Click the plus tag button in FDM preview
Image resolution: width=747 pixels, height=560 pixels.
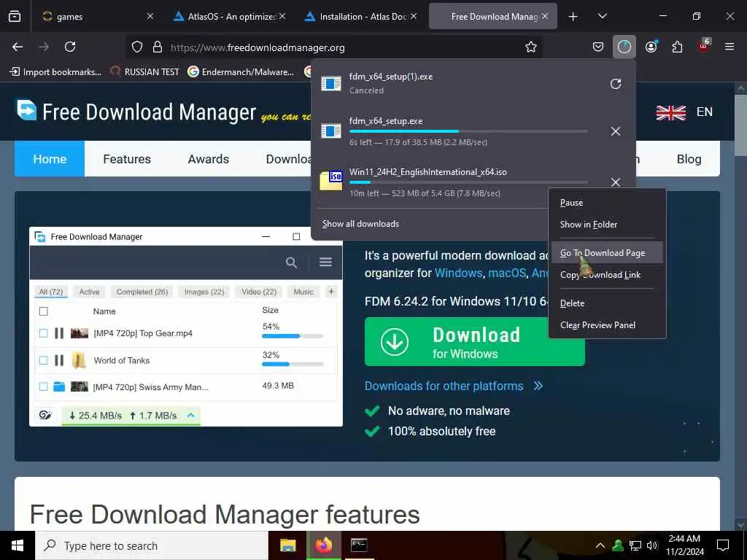click(331, 292)
